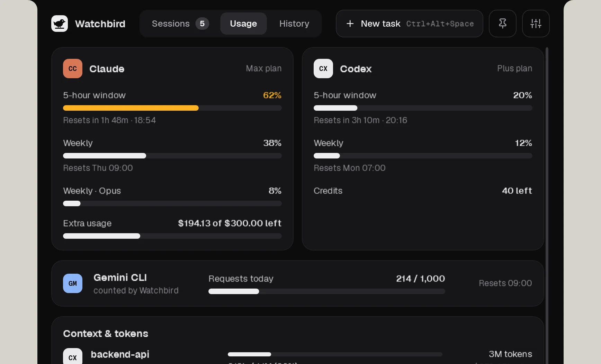Click Claude Extra usage progress bar
Screen dimensions: 601x364
[172, 236]
